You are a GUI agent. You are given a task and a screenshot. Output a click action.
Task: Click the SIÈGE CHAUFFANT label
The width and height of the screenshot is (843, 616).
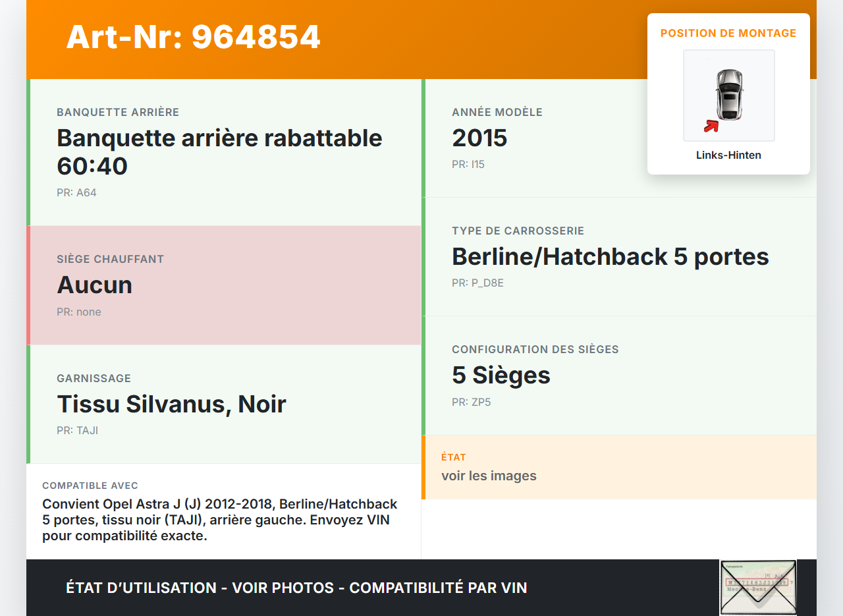(111, 260)
